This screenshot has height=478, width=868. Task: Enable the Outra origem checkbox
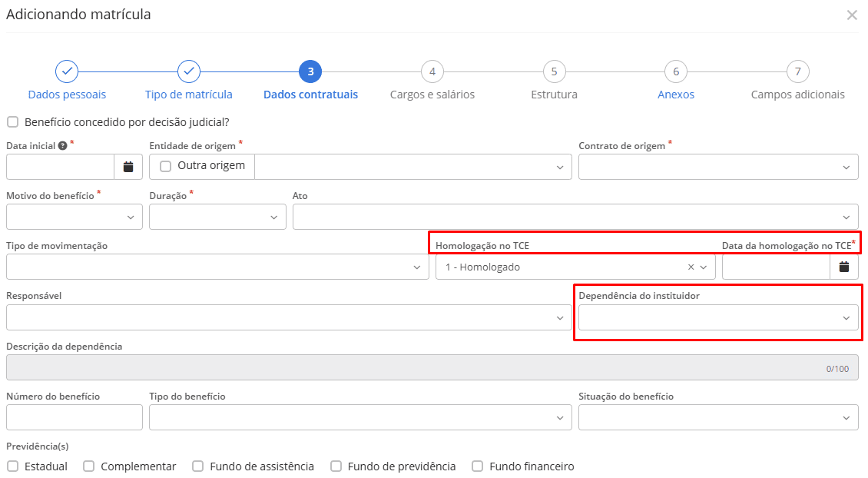coord(166,166)
